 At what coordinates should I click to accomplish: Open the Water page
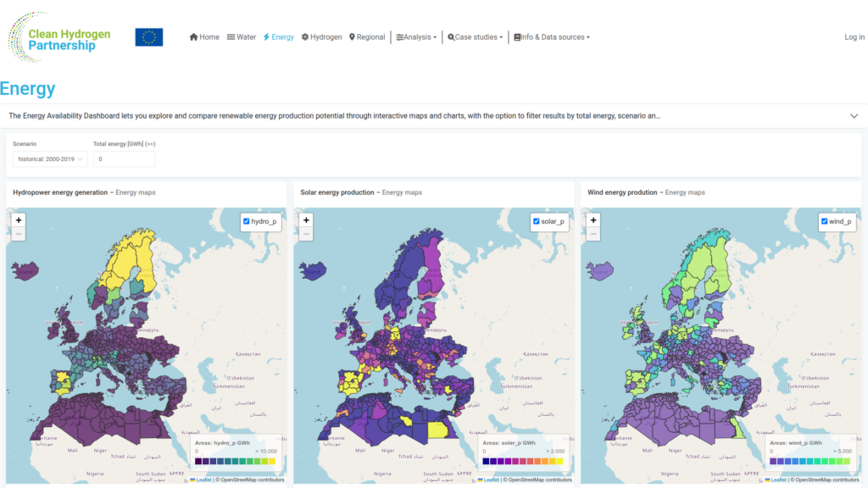coord(242,37)
